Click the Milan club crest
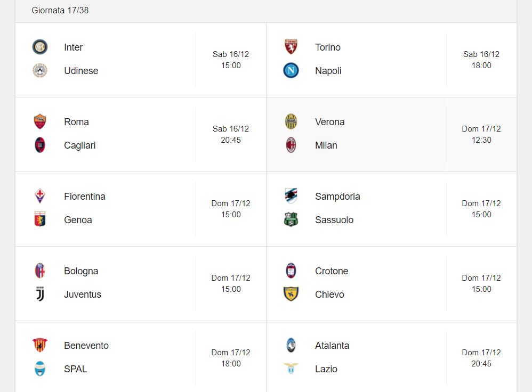Image resolution: width=532 pixels, height=392 pixels. 291,145
